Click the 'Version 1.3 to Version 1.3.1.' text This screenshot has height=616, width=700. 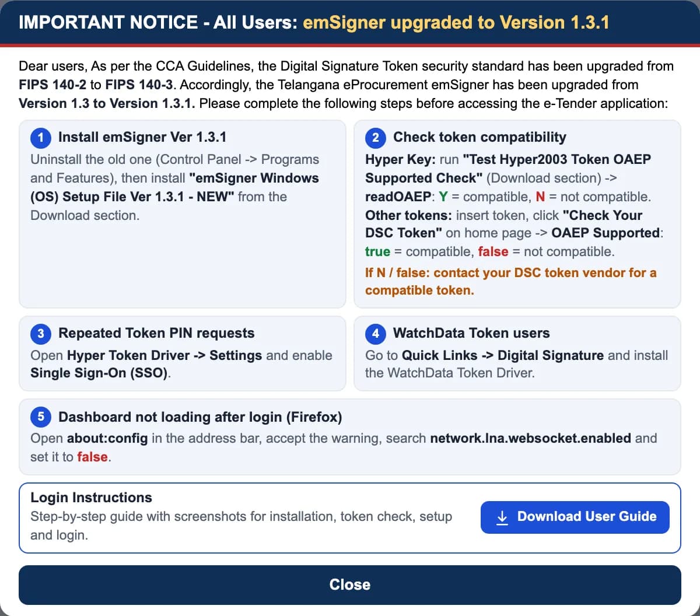tap(107, 103)
